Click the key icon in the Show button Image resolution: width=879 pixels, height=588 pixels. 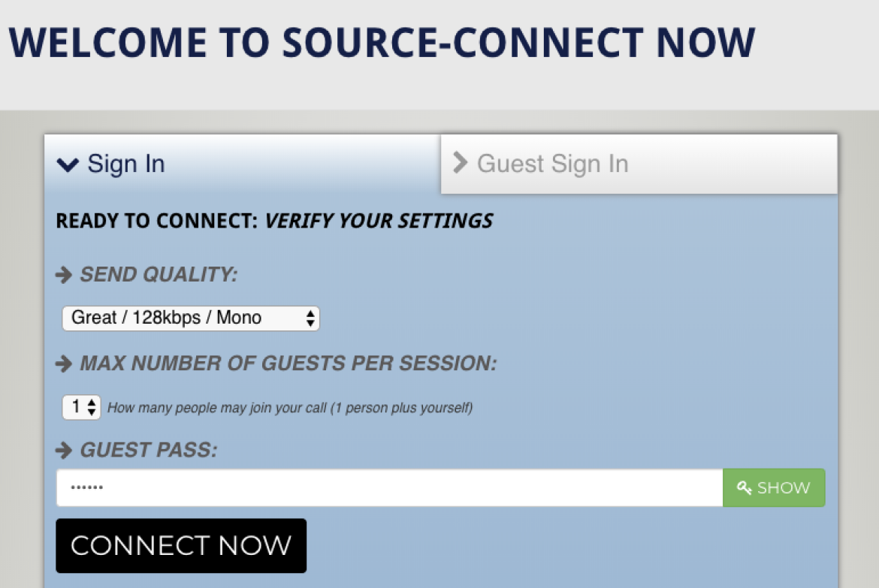tap(744, 487)
